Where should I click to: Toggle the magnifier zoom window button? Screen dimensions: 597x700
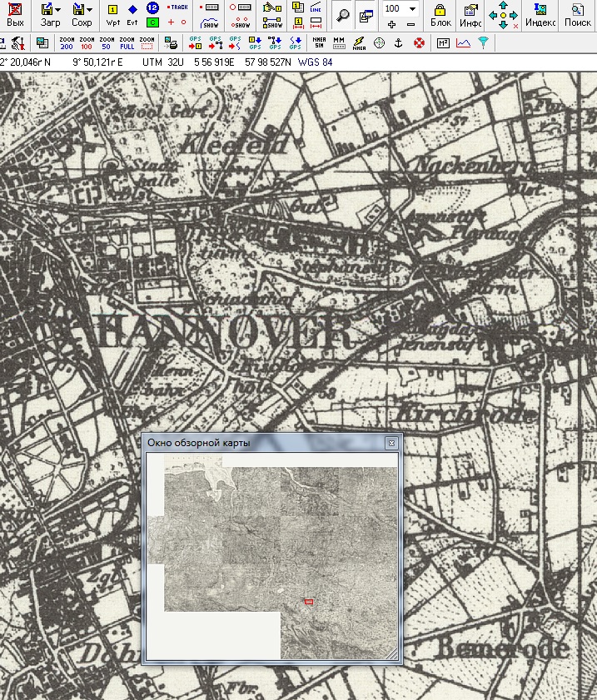[x=343, y=14]
